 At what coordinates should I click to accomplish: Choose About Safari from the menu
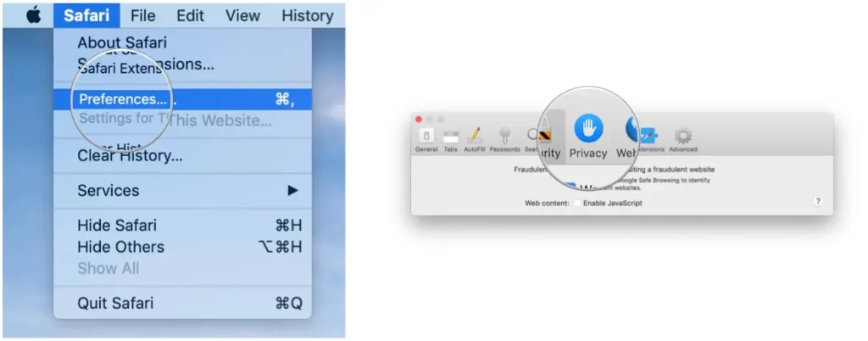point(183,42)
